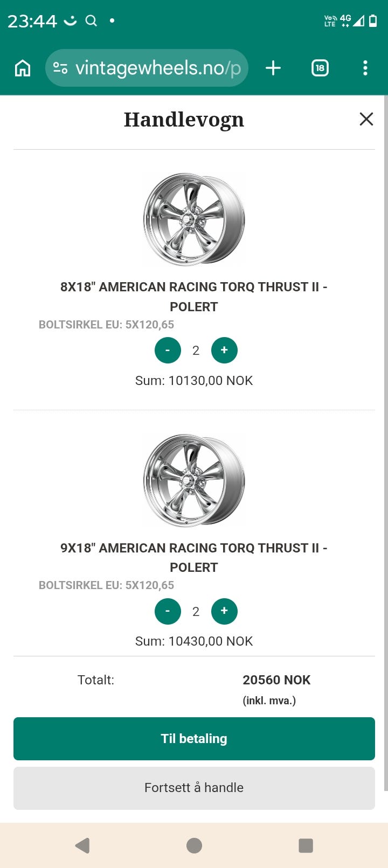Tap the 9X18" wheel product image
Image resolution: width=388 pixels, height=868 pixels.
tap(194, 480)
